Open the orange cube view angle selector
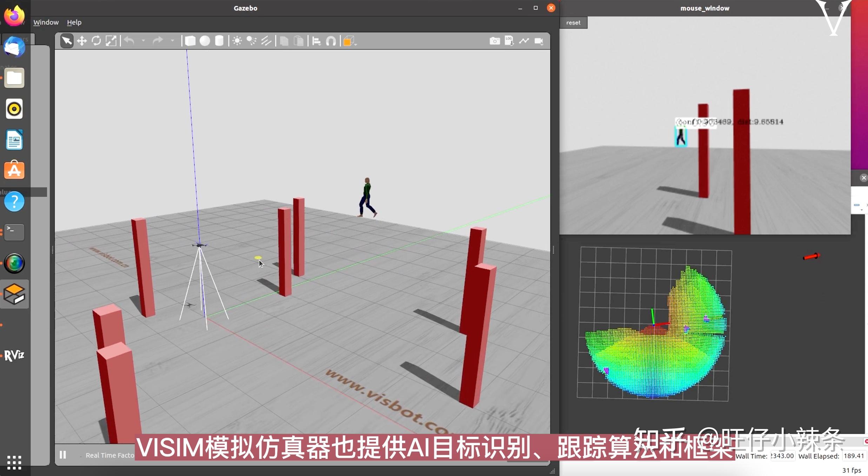The height and width of the screenshot is (476, 868). pyautogui.click(x=349, y=41)
